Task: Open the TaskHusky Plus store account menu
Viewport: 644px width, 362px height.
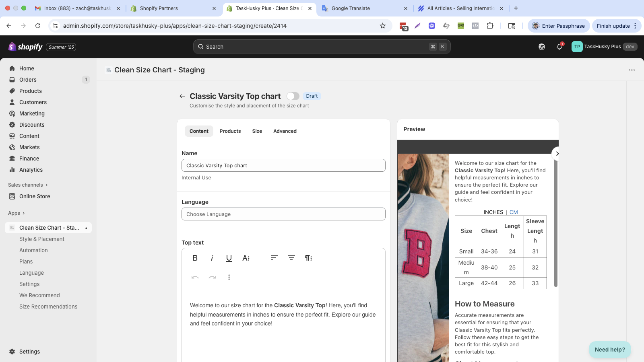Action: (x=604, y=47)
